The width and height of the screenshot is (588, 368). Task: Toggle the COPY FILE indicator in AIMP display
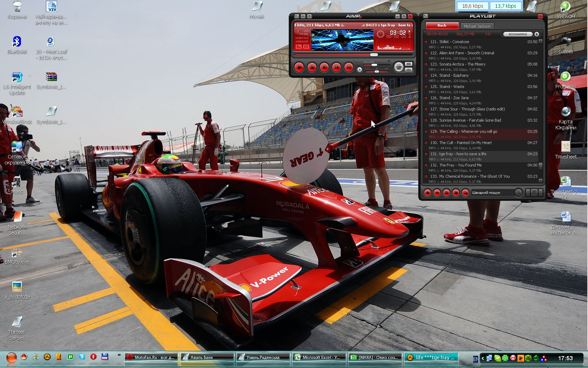(302, 38)
